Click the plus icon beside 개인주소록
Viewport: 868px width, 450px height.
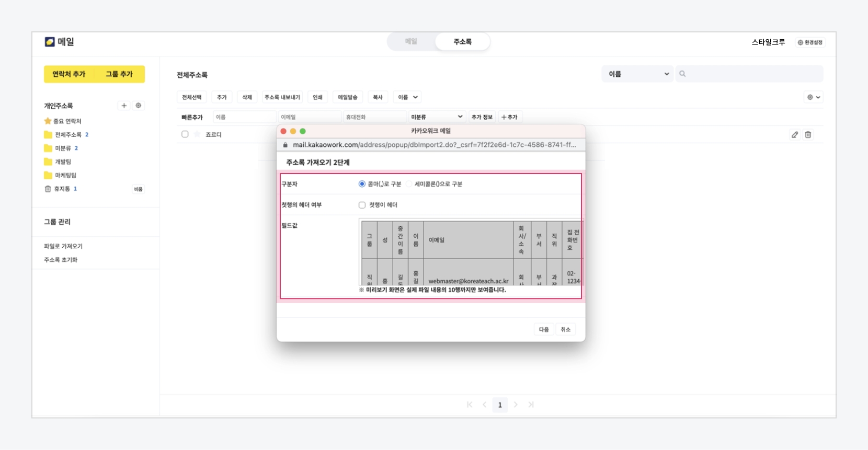[124, 106]
